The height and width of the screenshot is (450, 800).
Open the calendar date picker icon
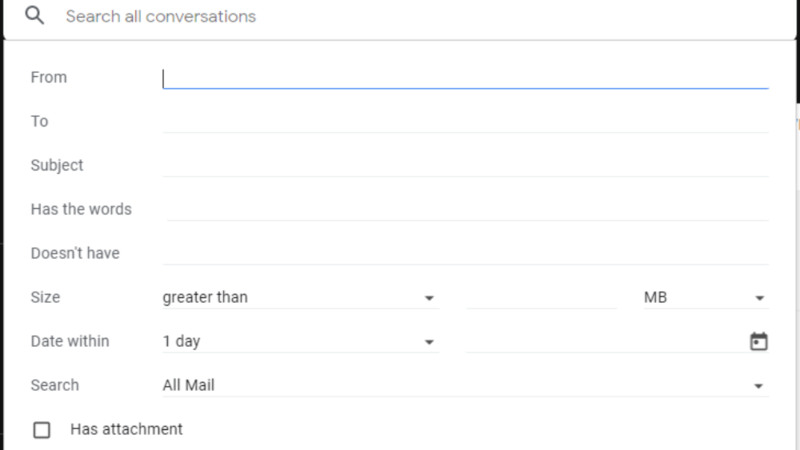[x=758, y=341]
